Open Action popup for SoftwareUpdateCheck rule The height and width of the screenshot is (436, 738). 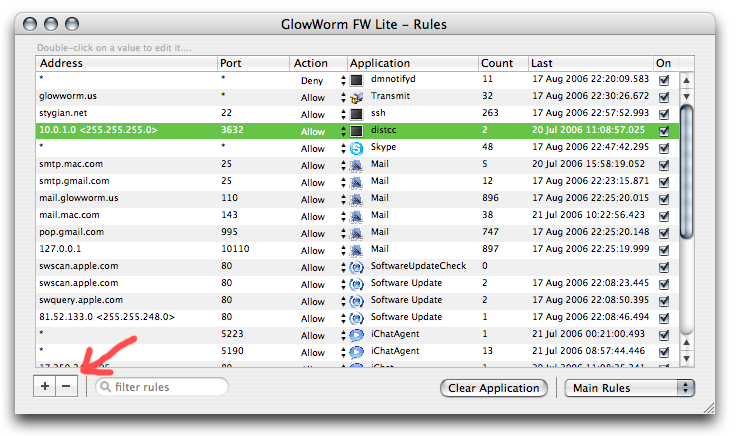[343, 267]
